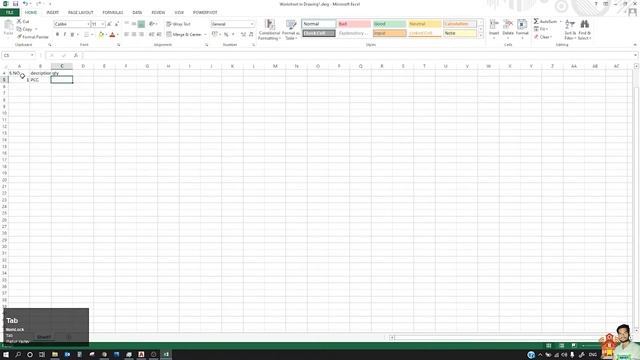This screenshot has height=360, width=640.
Task: Apply the Good cell style
Action: click(x=389, y=24)
